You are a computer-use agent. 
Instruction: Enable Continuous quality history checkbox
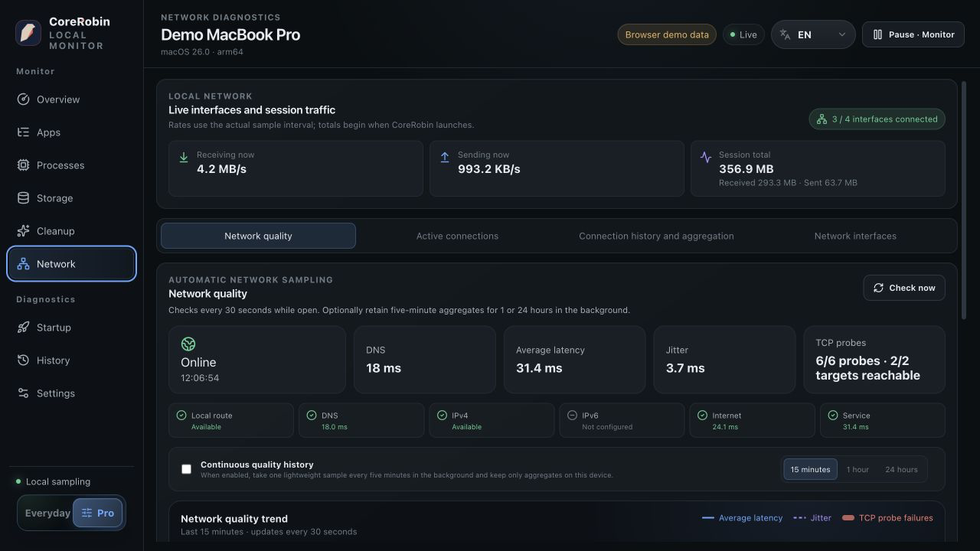point(186,469)
